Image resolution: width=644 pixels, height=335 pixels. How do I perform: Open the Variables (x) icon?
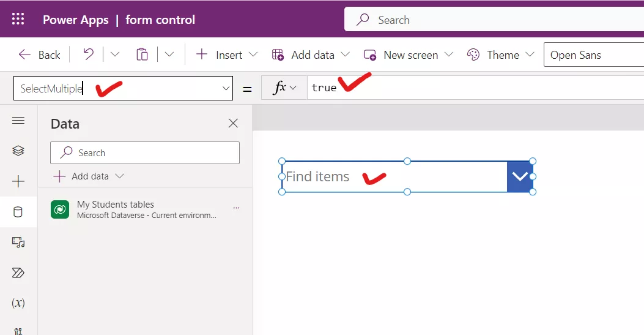click(x=18, y=303)
